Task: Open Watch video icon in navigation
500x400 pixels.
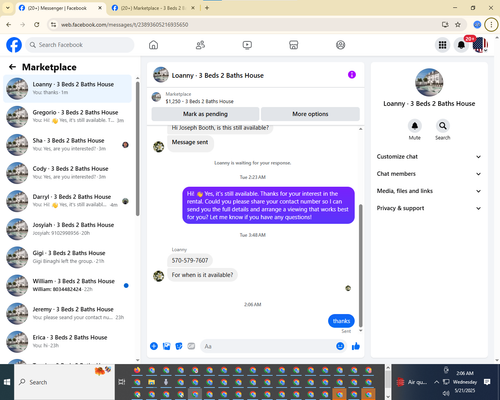Action: tap(247, 45)
